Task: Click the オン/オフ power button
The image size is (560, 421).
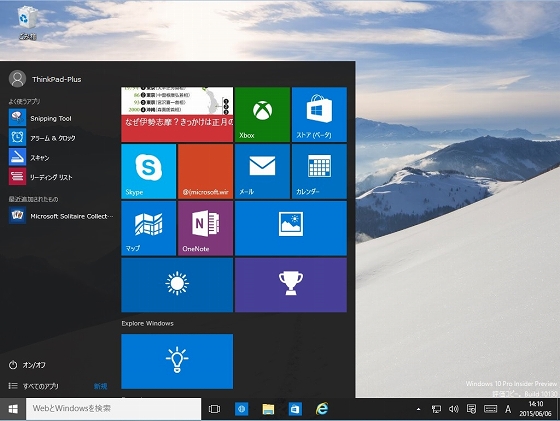Action: tap(27, 365)
